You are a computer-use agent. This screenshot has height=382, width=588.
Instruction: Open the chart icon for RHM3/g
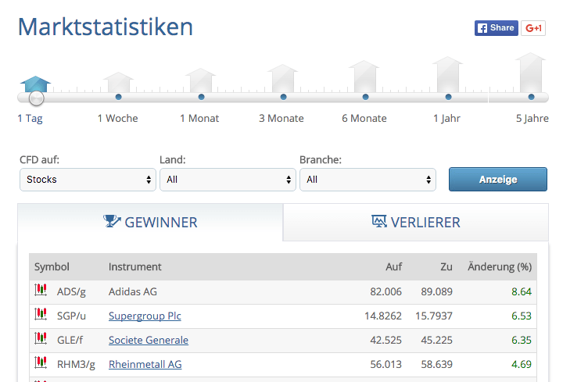41,362
